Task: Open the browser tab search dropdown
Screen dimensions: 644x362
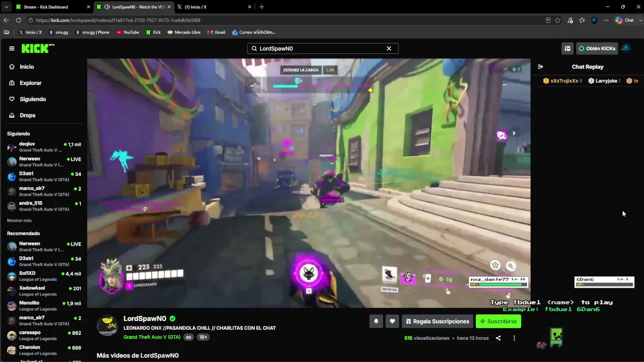Action: click(6, 7)
